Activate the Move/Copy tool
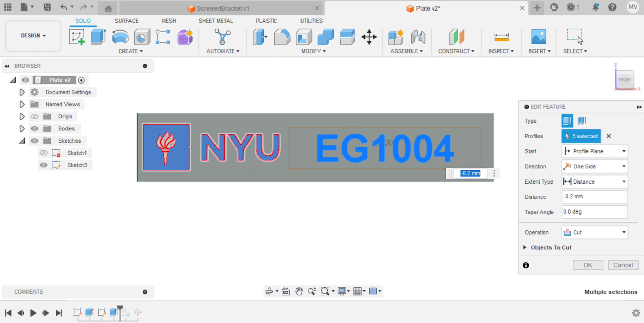The height and width of the screenshot is (323, 644). coord(369,37)
